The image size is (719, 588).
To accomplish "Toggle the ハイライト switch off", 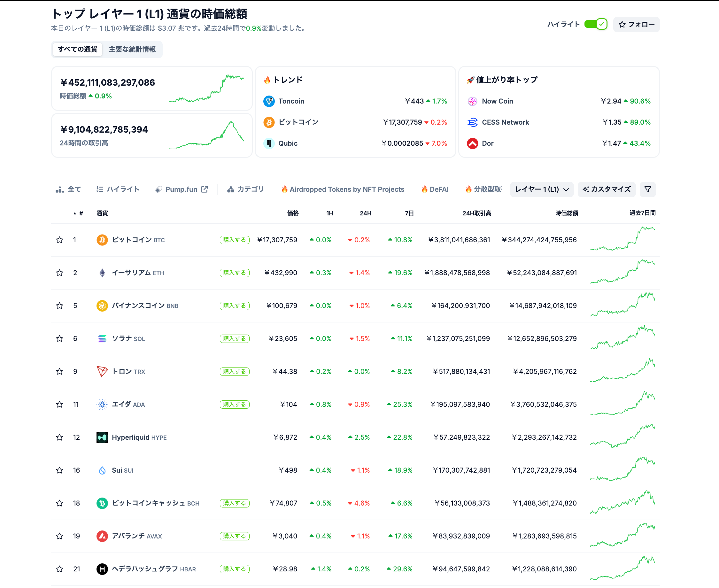I will point(595,24).
